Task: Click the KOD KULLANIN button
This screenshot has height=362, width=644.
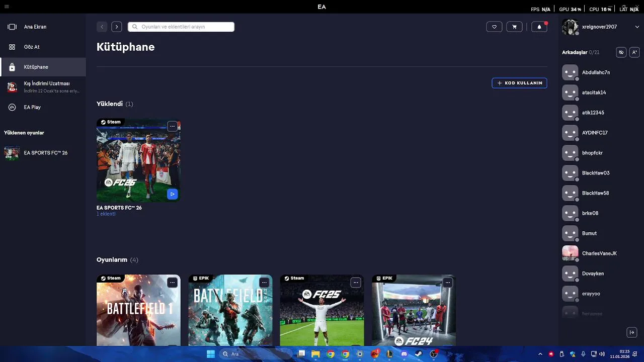Action: click(x=519, y=83)
